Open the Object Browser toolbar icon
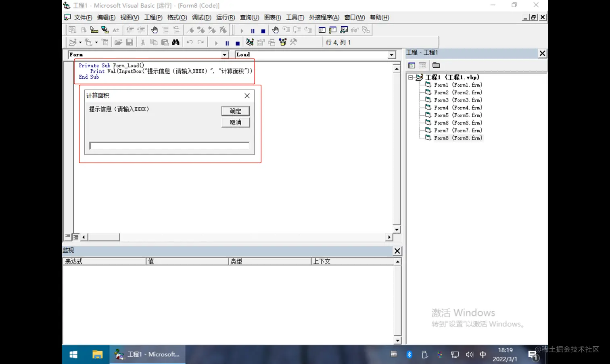 (x=282, y=42)
